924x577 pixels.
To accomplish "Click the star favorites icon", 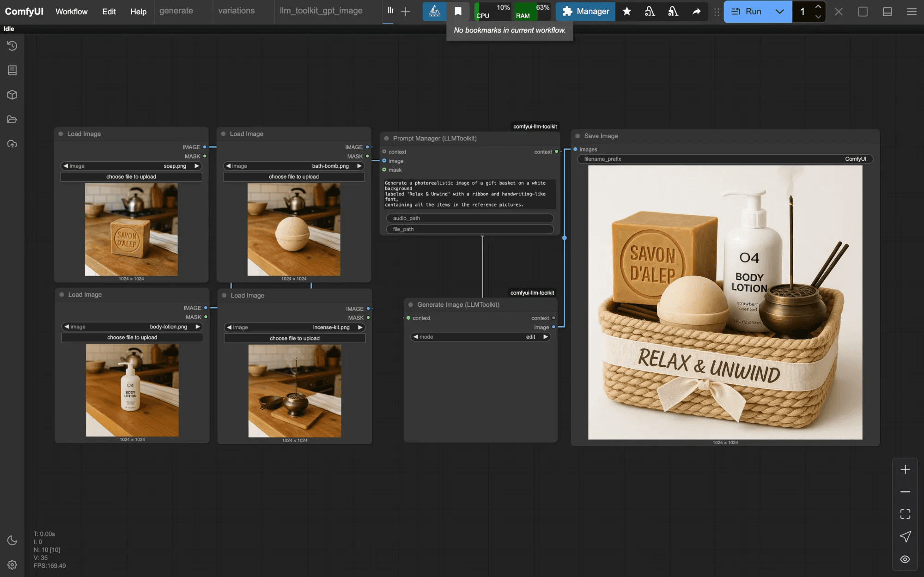I will click(x=626, y=12).
